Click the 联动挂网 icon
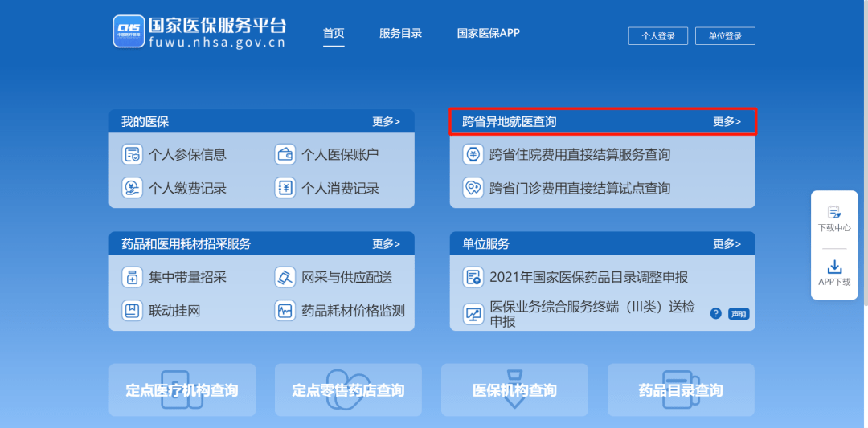868x428 pixels. [133, 311]
